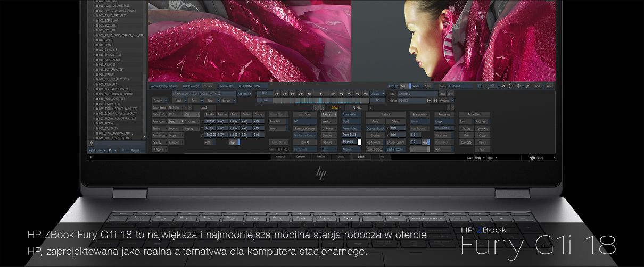This screenshot has width=644, height=267.
Task: Select the eyedropper color picker icon
Action: click(x=528, y=86)
